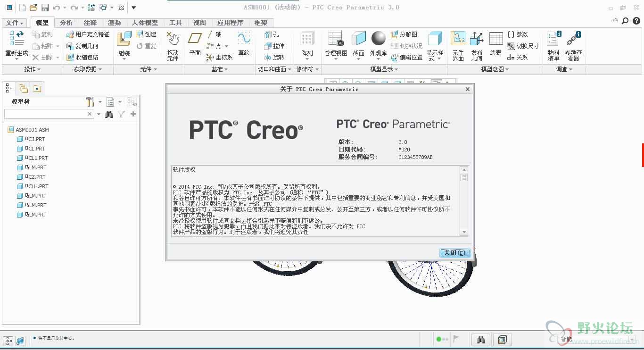Click the 组装 assemble component button
This screenshot has width=644, height=350.
coord(124,45)
